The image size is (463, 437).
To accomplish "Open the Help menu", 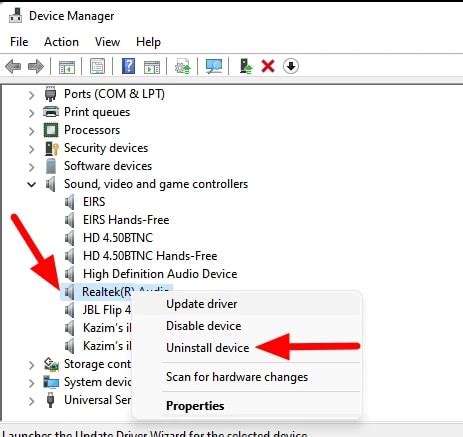I will click(x=148, y=42).
